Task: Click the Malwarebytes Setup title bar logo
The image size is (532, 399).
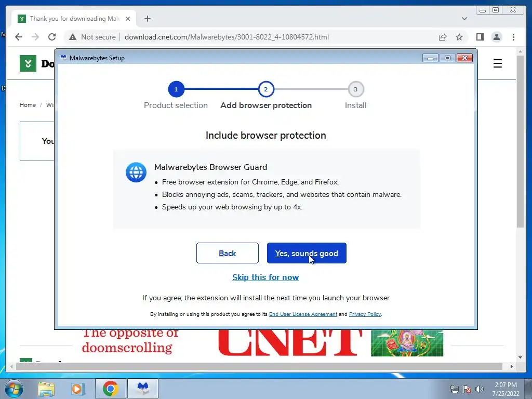Action: [63, 58]
